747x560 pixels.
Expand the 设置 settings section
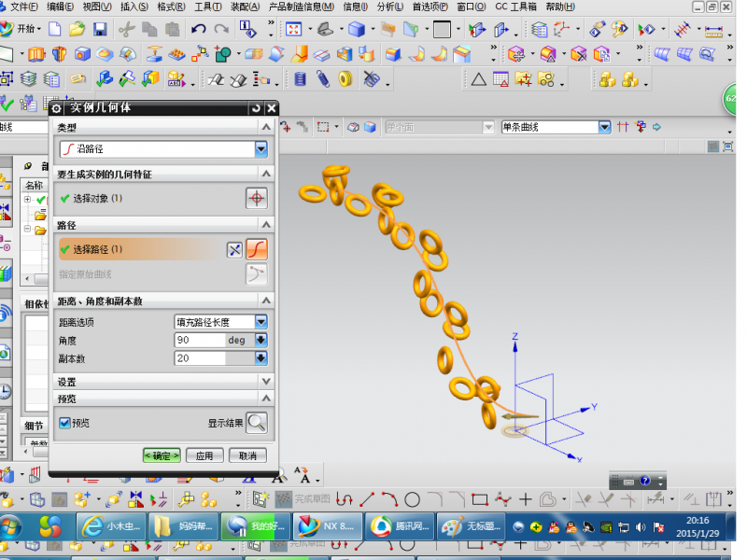266,382
